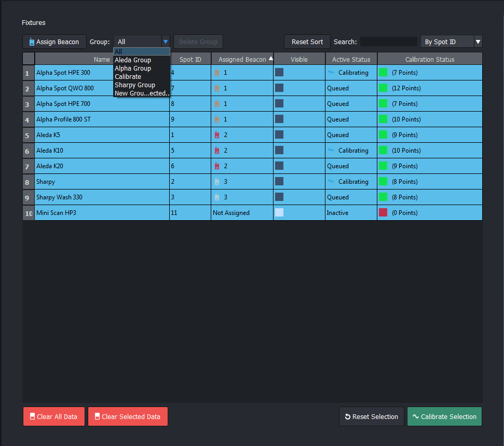The width and height of the screenshot is (504, 446).
Task: Toggle Visible box for Alpha Spot QWO 800
Action: click(x=279, y=88)
